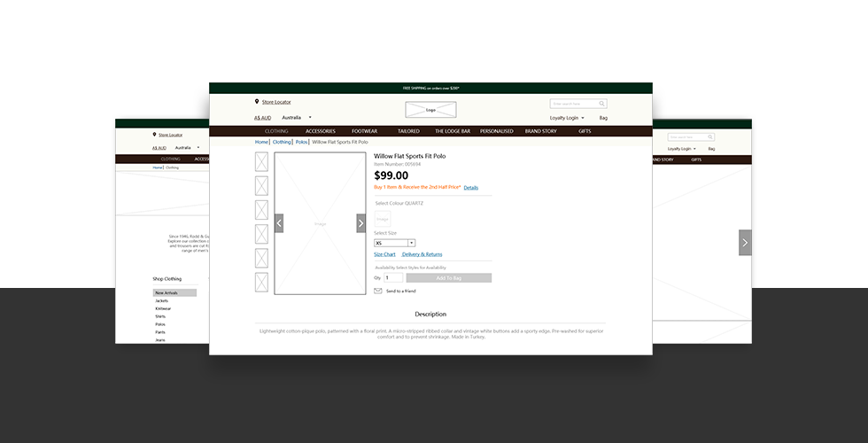Click the map pin icon beside Store Locator in front page
The image size is (868, 443).
pos(257,101)
